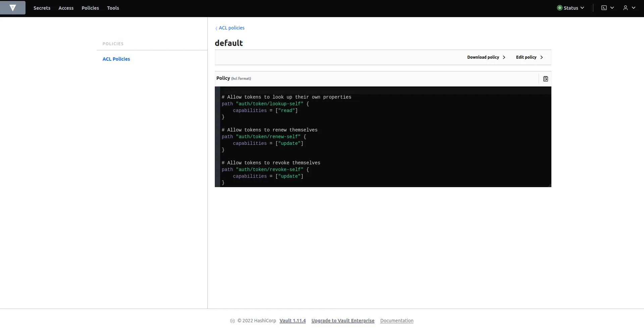
Task: Click the © 2022 HashiCorp text
Action: click(x=257, y=321)
